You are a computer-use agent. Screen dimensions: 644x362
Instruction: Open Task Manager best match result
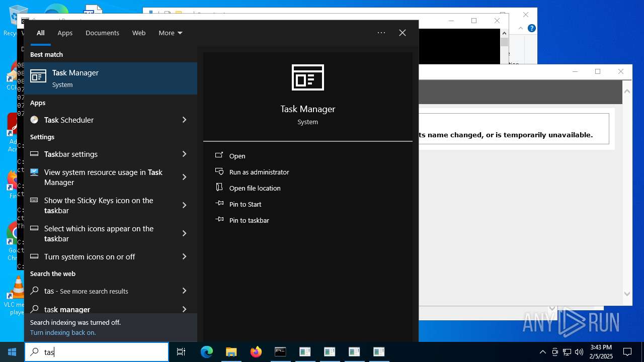(x=111, y=78)
